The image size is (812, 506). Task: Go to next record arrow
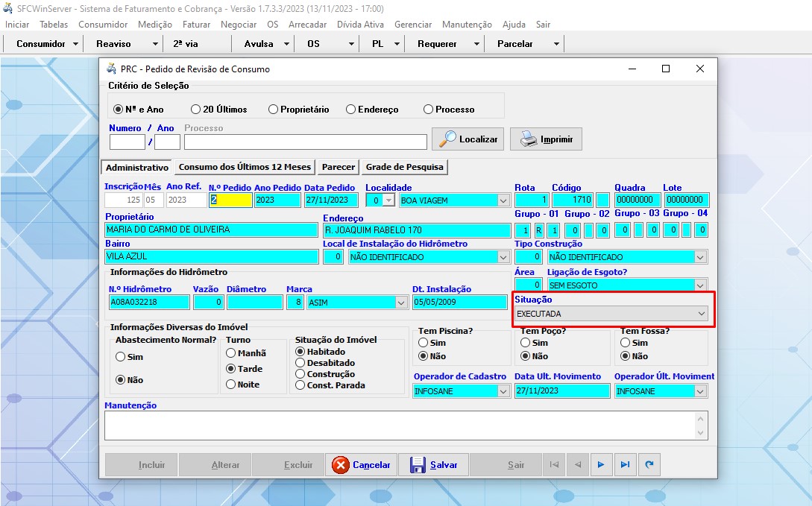click(601, 465)
